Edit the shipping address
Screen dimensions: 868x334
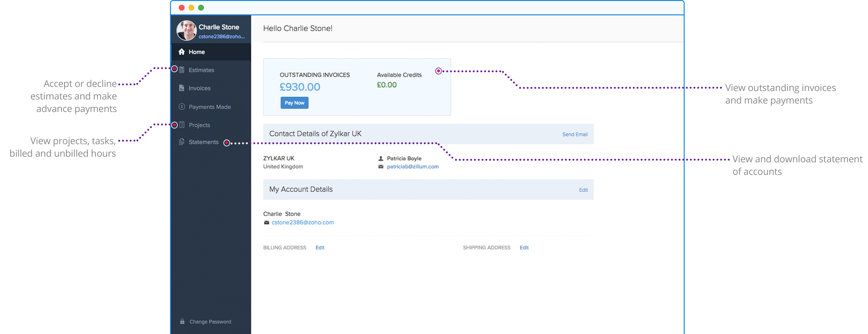[524, 248]
